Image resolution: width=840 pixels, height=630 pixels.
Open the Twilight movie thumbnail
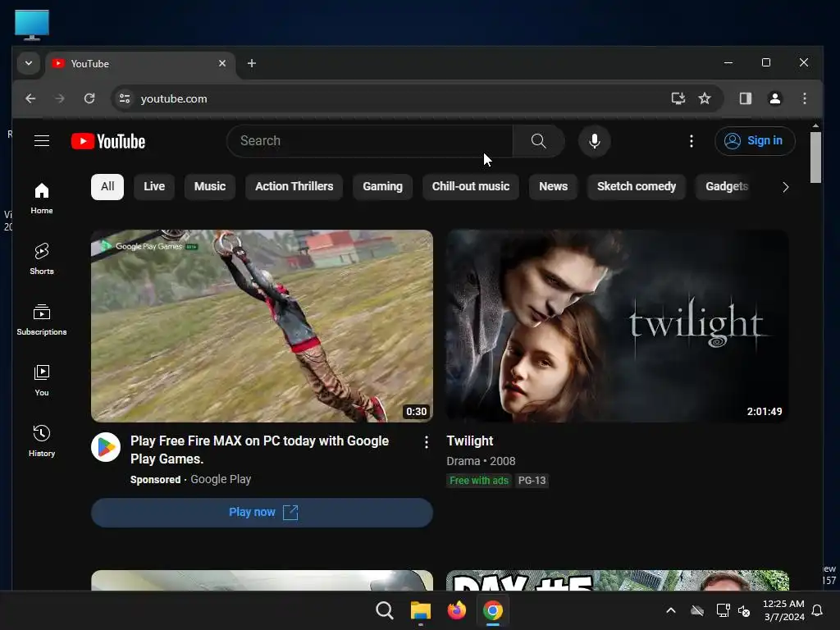pyautogui.click(x=617, y=326)
